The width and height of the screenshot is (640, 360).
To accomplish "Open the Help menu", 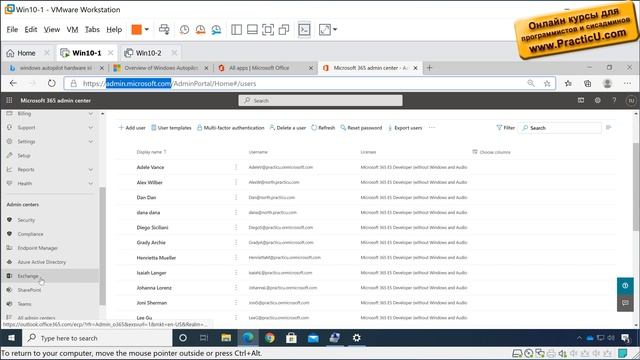I will point(114,29).
